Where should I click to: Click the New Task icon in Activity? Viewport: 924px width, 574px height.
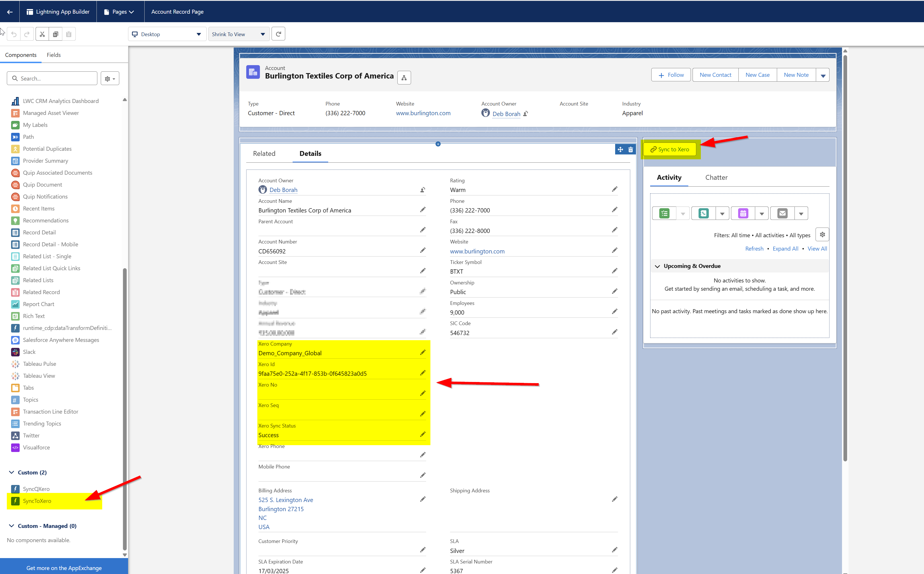pyautogui.click(x=664, y=213)
